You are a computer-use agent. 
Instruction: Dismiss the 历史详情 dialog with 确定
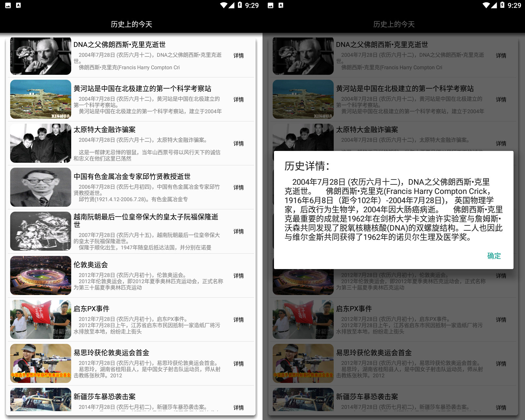click(x=494, y=256)
